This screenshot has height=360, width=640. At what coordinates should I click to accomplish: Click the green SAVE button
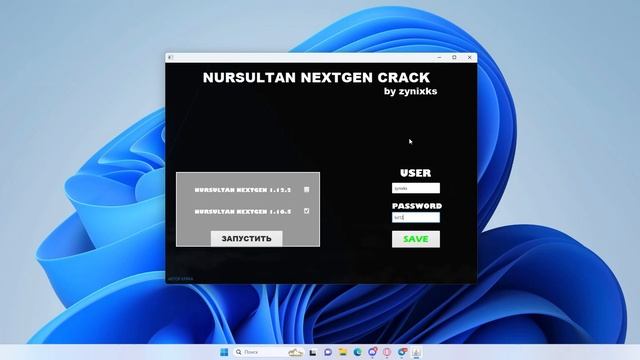tap(416, 239)
